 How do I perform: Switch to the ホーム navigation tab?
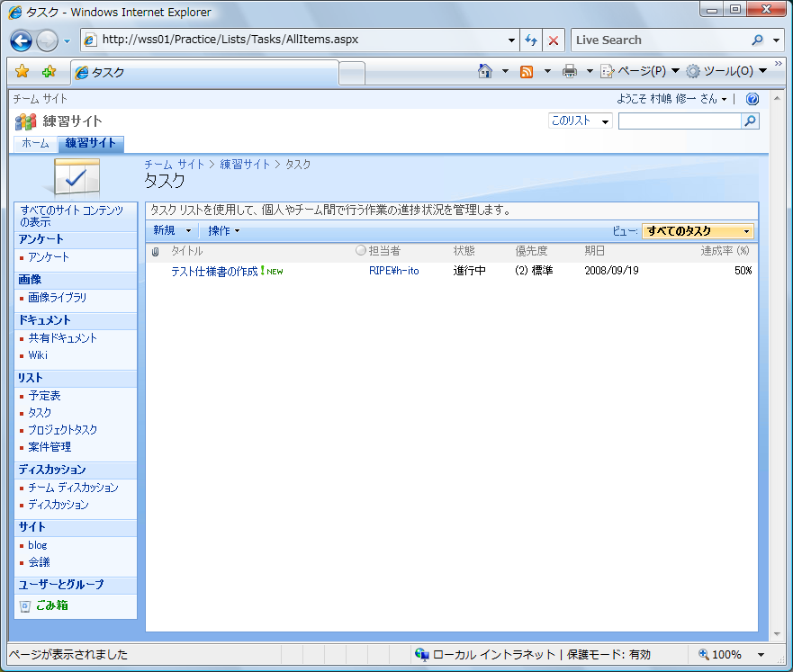click(35, 143)
